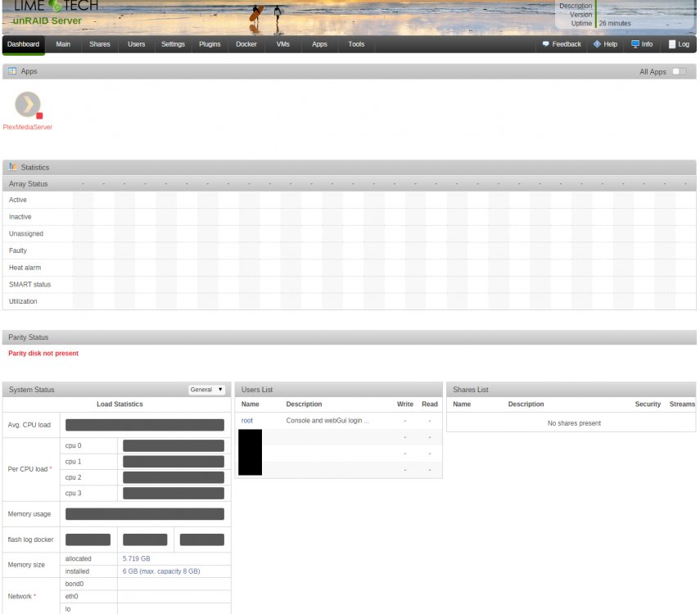Click the 'Read' column header in Users List
This screenshot has height=614, width=700.
[430, 404]
